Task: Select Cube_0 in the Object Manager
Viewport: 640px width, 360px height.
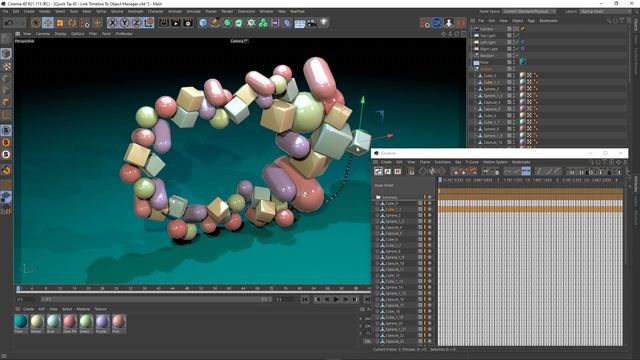Action: tap(490, 76)
